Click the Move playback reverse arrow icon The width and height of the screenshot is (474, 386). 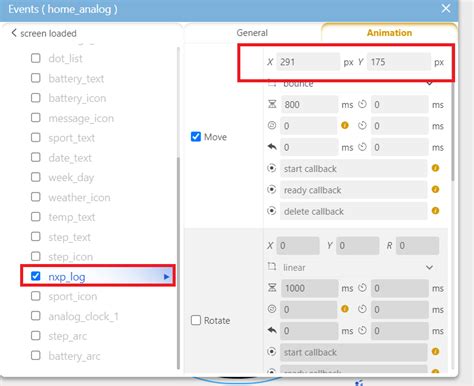[272, 147]
